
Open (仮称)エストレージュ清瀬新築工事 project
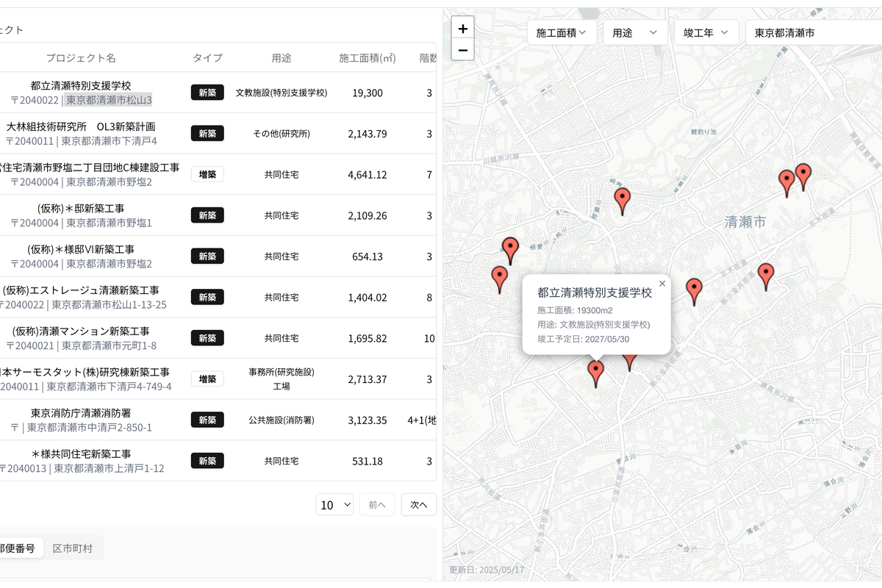point(81,291)
